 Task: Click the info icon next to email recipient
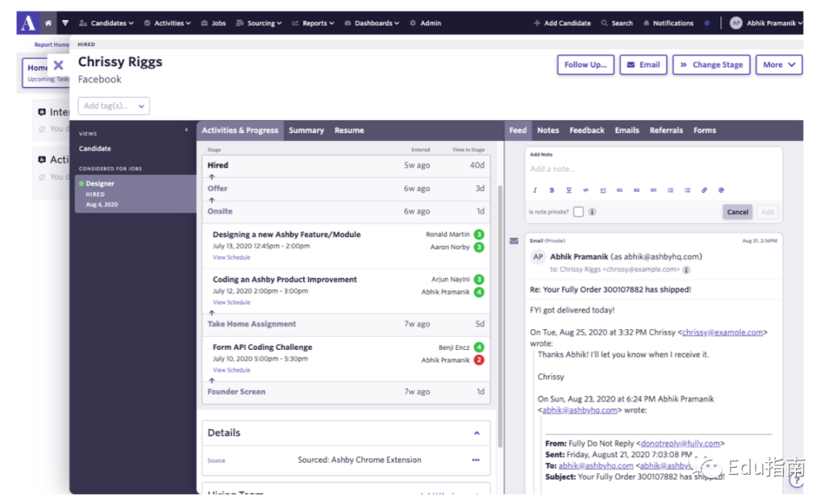point(686,270)
